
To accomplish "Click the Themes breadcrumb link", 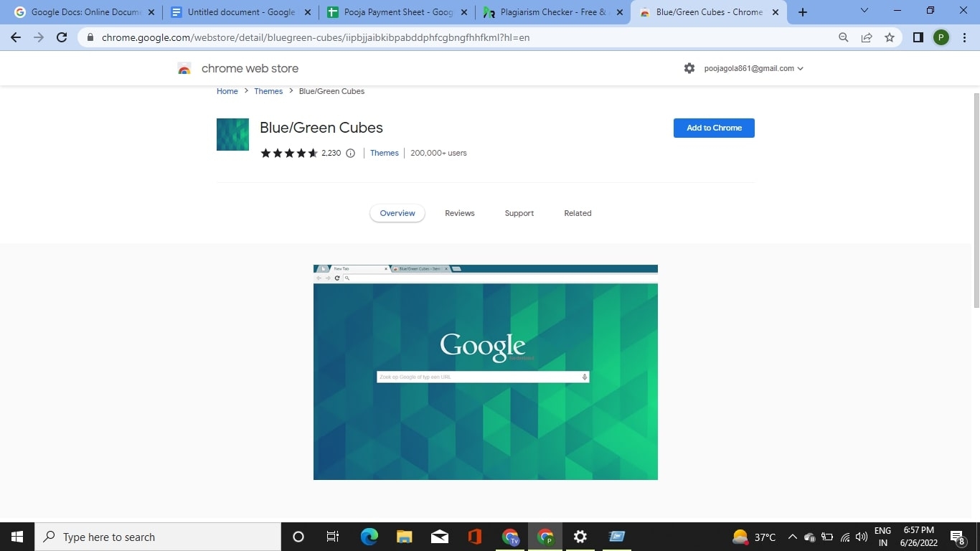I will click(268, 91).
